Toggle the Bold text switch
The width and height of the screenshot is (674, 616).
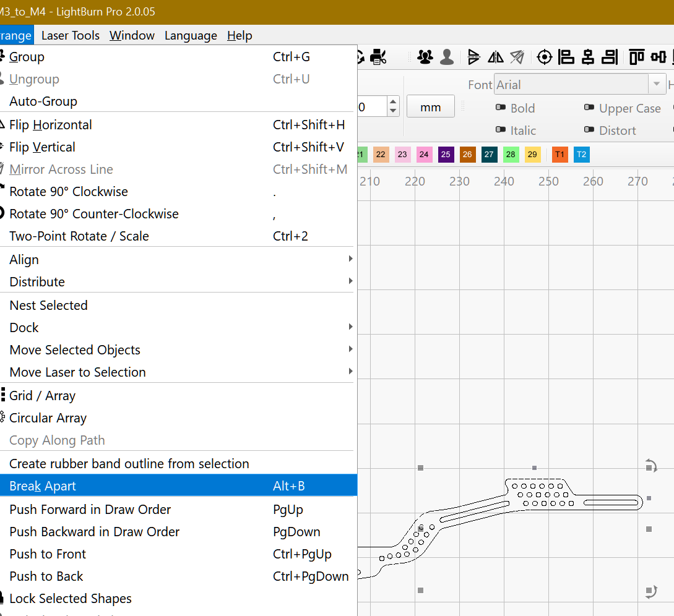coord(501,108)
